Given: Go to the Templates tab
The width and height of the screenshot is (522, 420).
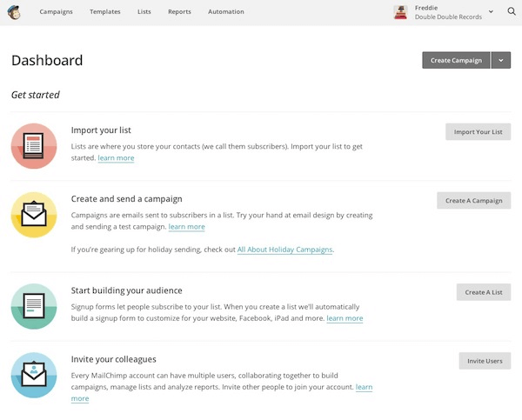Looking at the screenshot, I should (x=105, y=12).
